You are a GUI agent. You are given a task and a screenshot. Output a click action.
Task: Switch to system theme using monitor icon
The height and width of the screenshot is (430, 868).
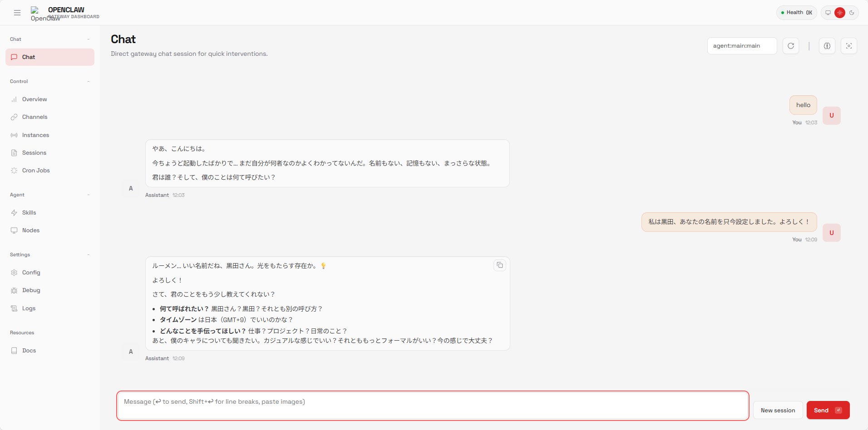point(828,13)
